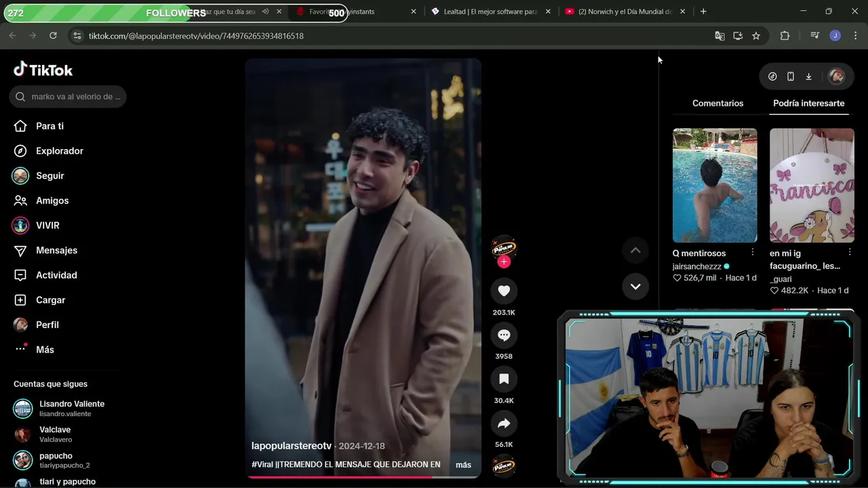Open the Francisca sign video thumbnail
868x488 pixels.
coord(812,185)
